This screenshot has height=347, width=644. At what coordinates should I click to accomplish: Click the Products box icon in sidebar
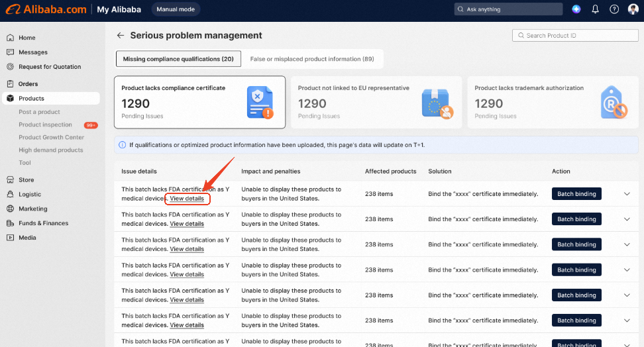pyautogui.click(x=10, y=99)
